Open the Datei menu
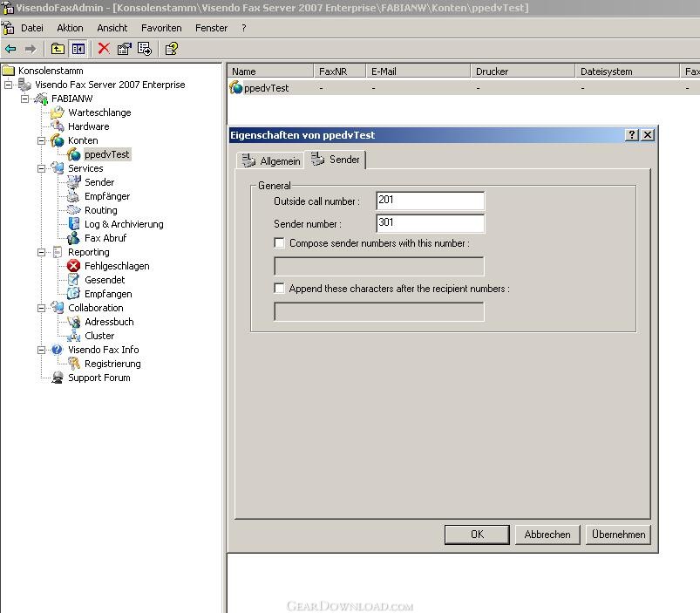The height and width of the screenshot is (613, 700). pyautogui.click(x=32, y=28)
